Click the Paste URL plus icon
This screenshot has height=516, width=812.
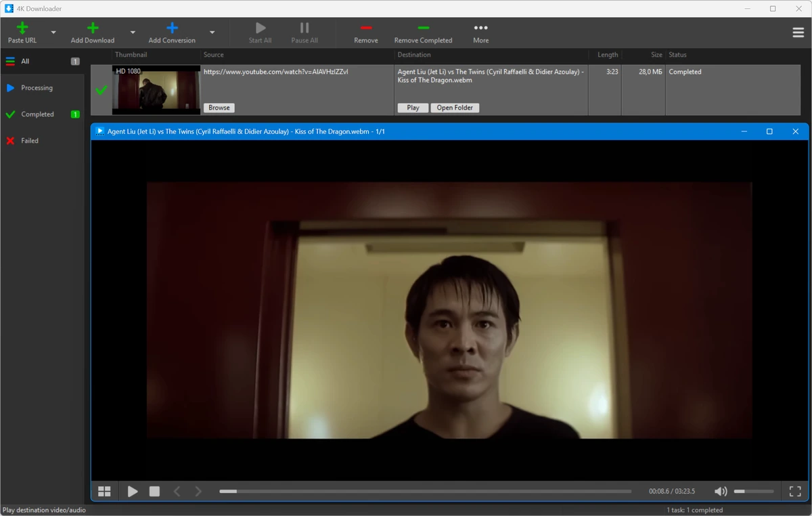click(22, 28)
